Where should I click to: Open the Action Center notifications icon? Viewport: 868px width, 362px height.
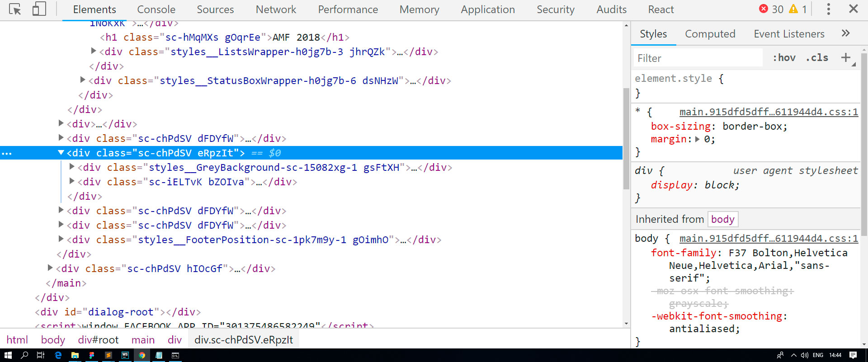coord(853,355)
